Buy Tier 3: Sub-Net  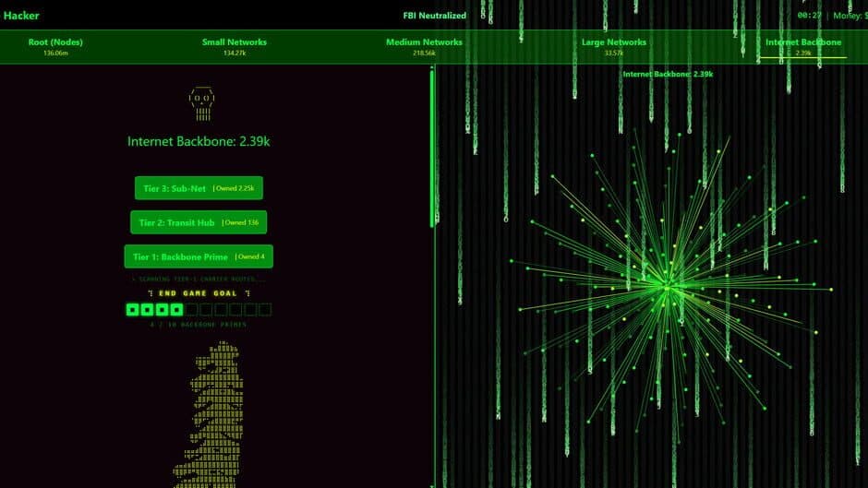[x=199, y=188]
